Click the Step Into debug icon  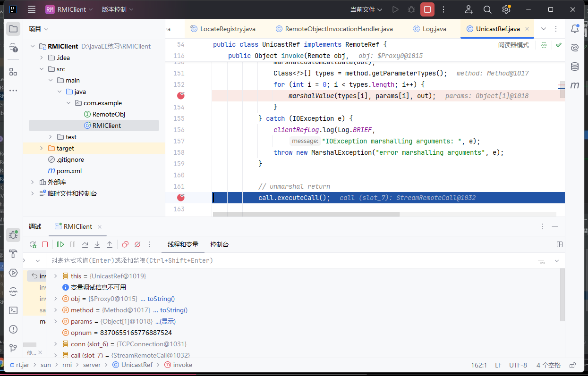coord(97,244)
